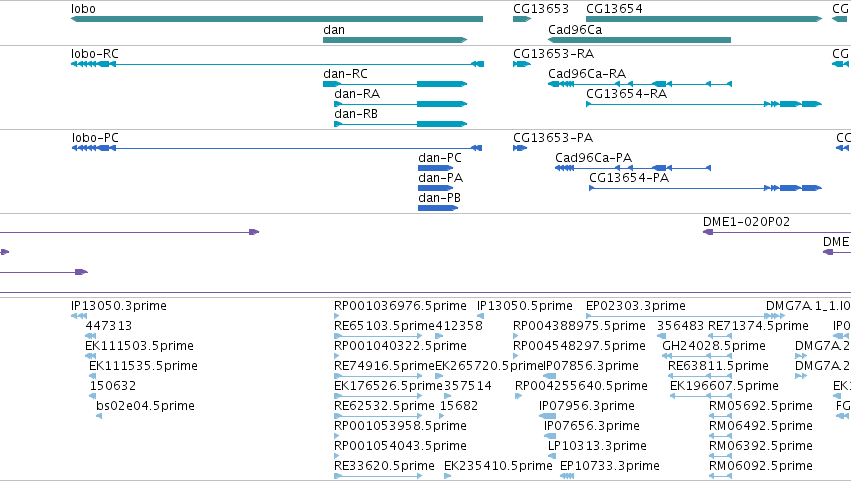Click the RM06092.5prime EST label
This screenshot has height=481, width=851.
pos(761,467)
